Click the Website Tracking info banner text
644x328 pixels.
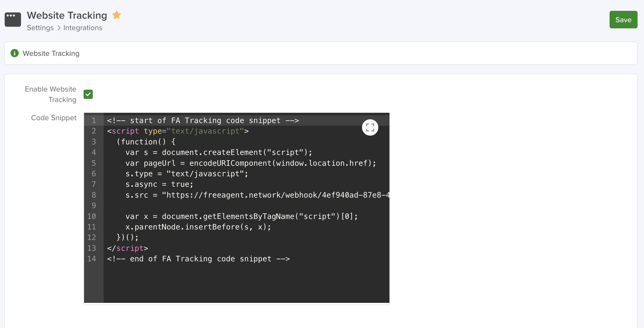click(51, 53)
